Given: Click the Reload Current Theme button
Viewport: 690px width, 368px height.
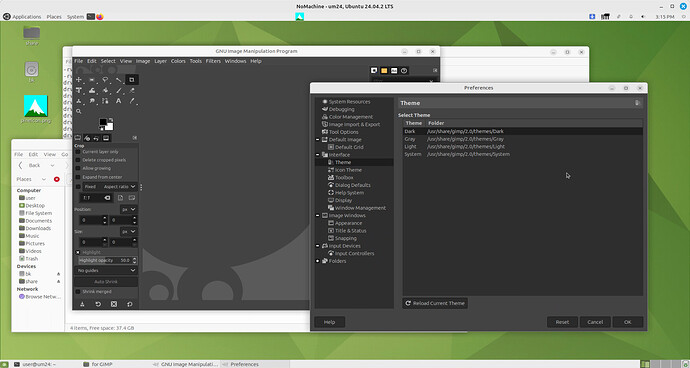Looking at the screenshot, I should (x=435, y=303).
